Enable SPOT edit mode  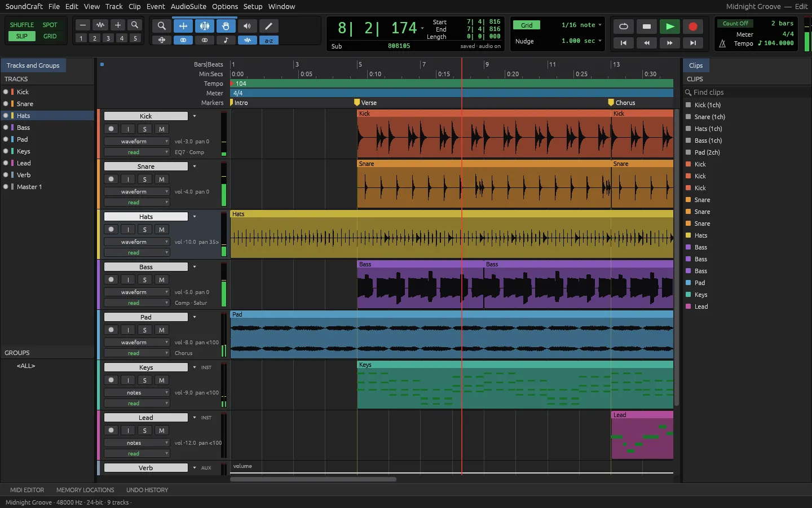(x=50, y=25)
